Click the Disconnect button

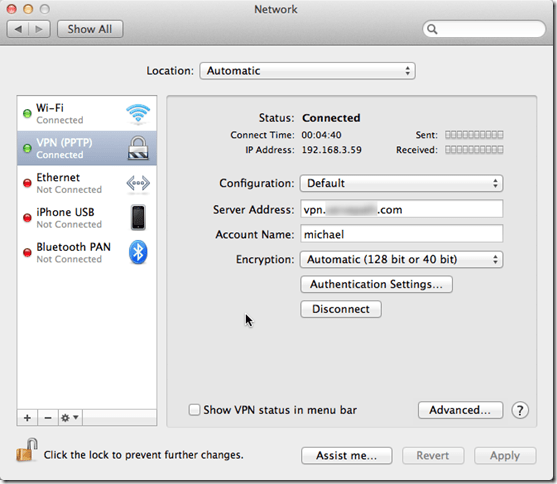click(341, 309)
